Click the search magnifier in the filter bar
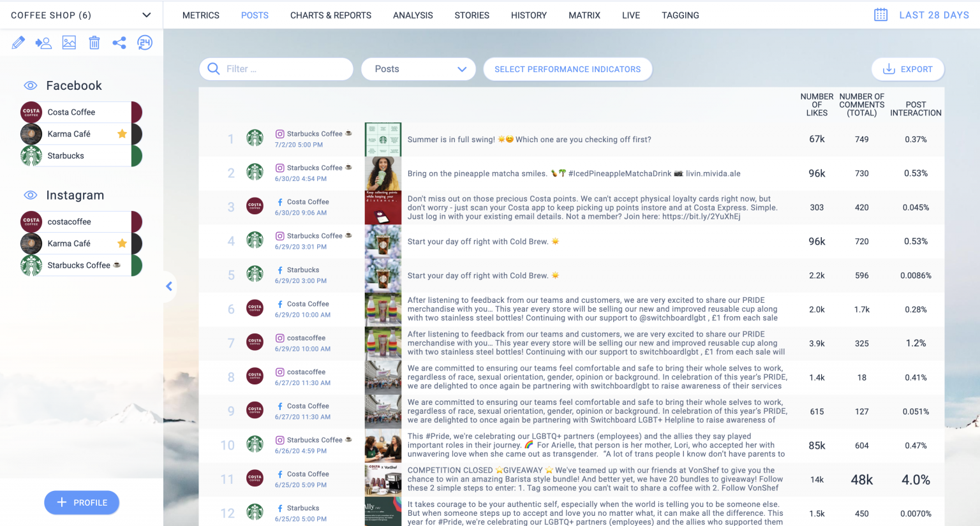980x526 pixels. pyautogui.click(x=213, y=68)
